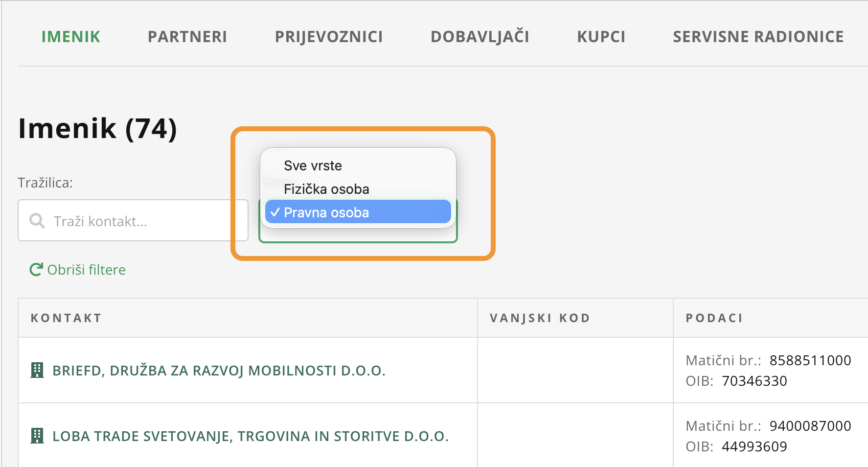Viewport: 868px width, 467px height.
Task: Open the Partneri tab
Action: (187, 37)
